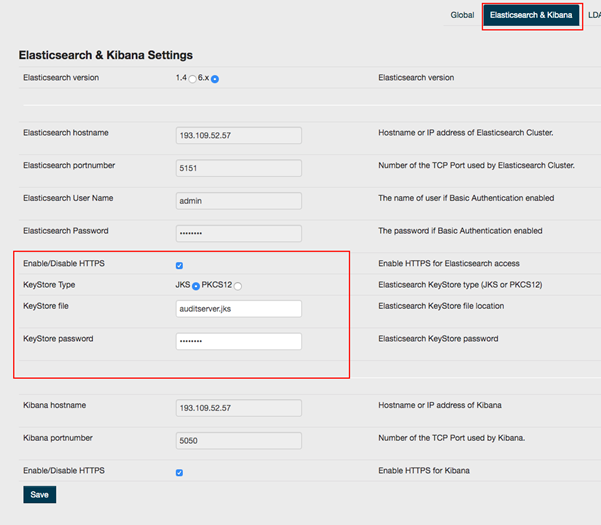Viewport: 601px width, 525px height.
Task: Click the Kibana portnumber label
Action: click(57, 438)
